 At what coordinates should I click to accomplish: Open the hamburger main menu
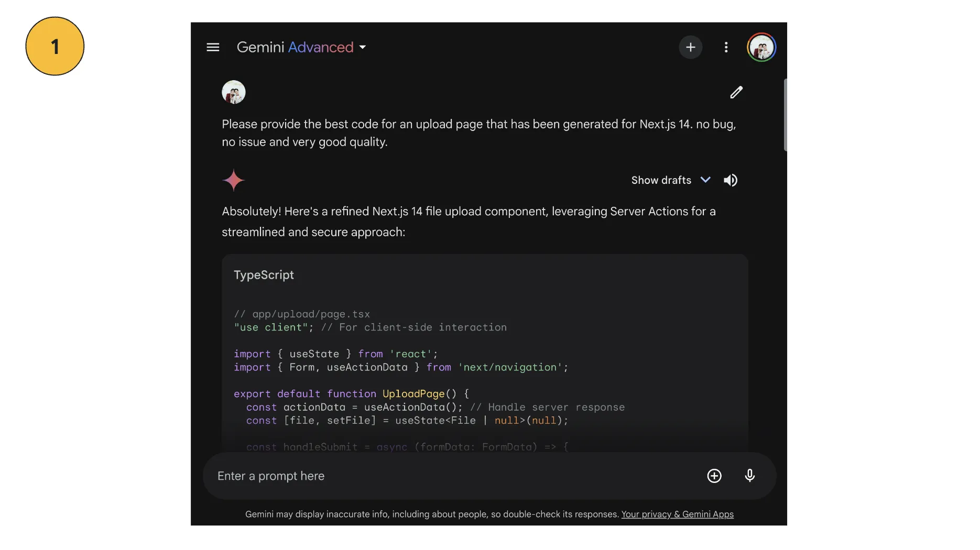point(213,47)
